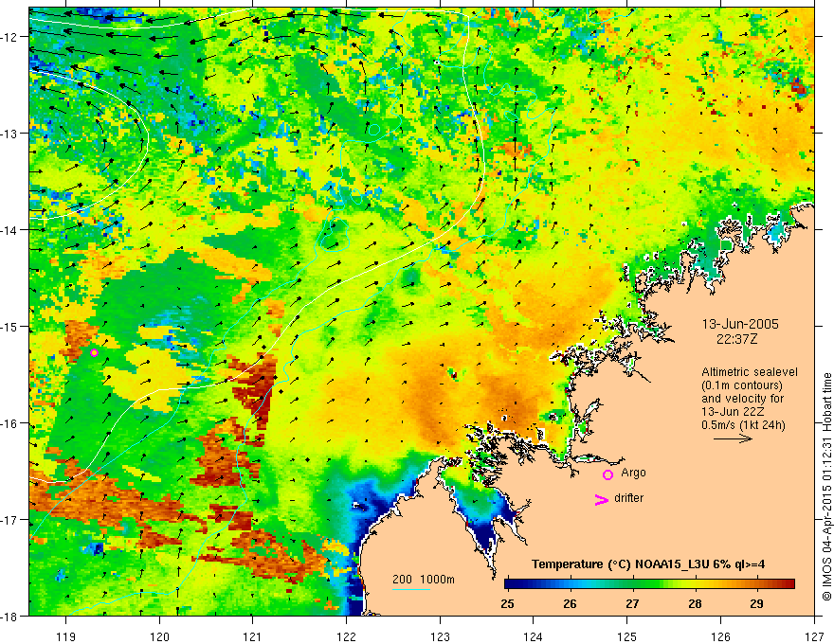
Task: Click the magenta Argo circle marker on the map
Action: point(94,352)
